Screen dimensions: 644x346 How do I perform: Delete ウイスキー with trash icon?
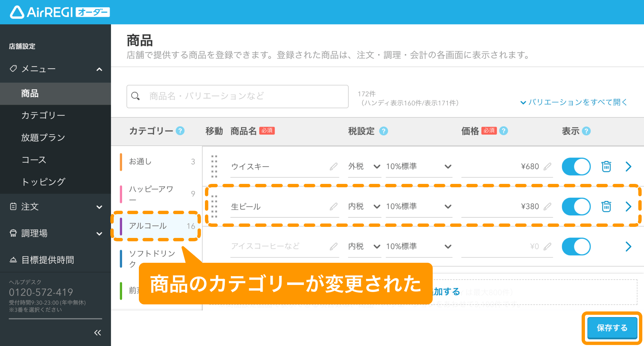(606, 166)
